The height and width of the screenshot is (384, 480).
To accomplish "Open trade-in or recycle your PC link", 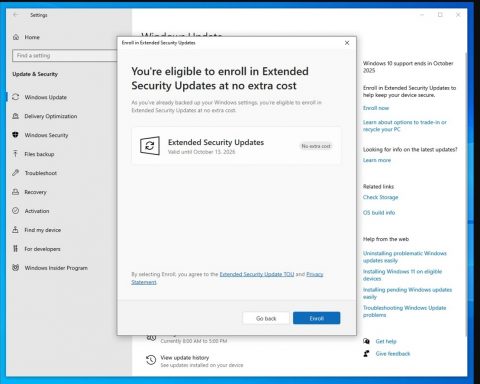I will point(405,126).
